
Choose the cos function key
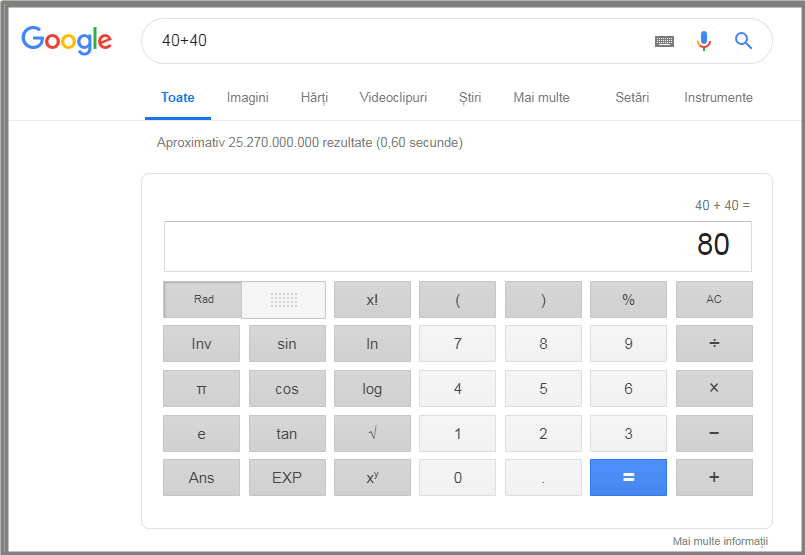[x=287, y=389]
